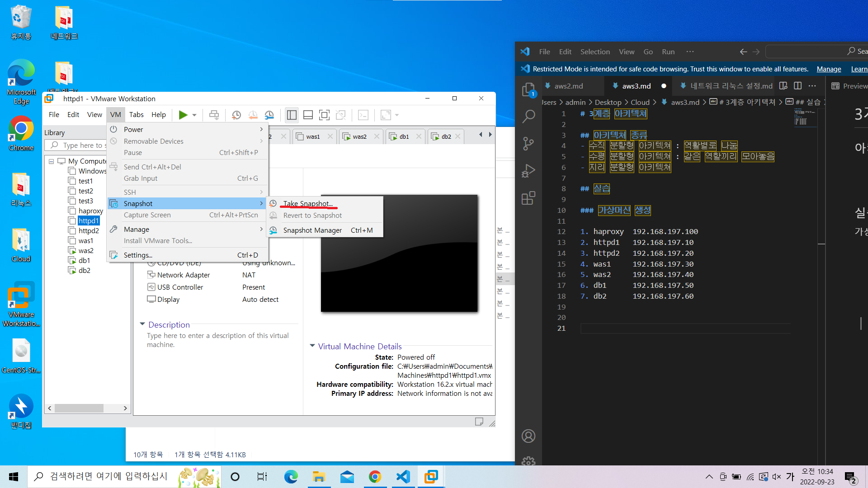Click the VM screen preview thumbnail
This screenshot has height=488, width=868.
click(399, 253)
